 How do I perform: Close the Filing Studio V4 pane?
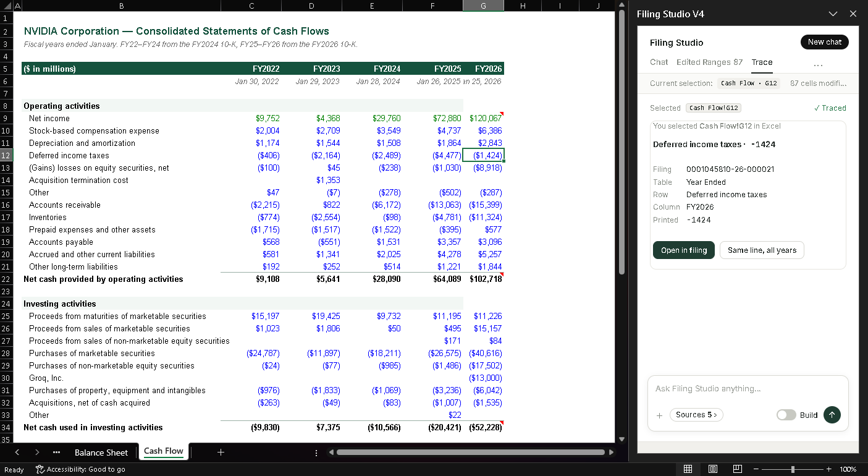[853, 14]
